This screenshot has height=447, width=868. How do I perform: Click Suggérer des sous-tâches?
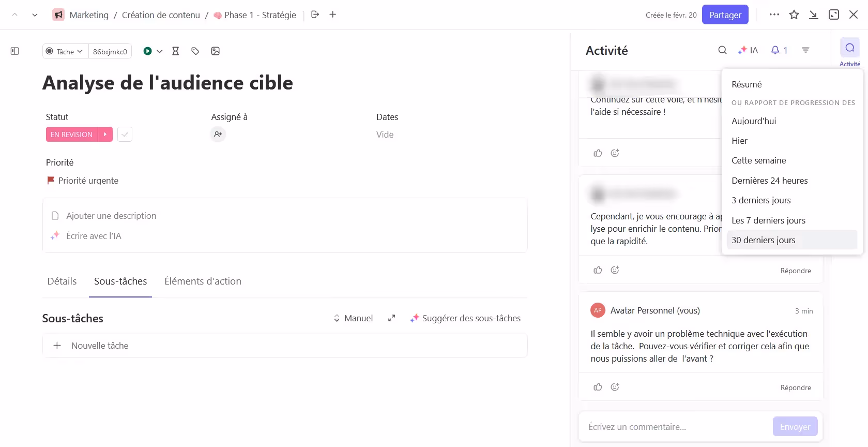(x=465, y=318)
